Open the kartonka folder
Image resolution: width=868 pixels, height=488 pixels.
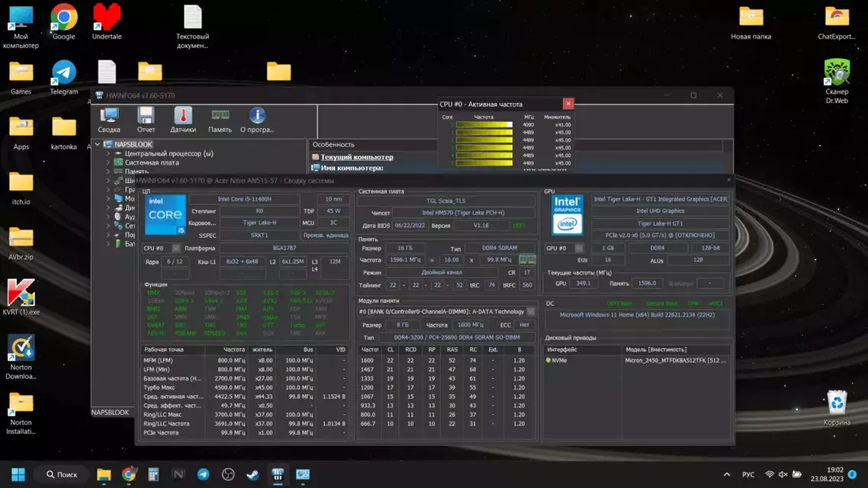tap(63, 133)
